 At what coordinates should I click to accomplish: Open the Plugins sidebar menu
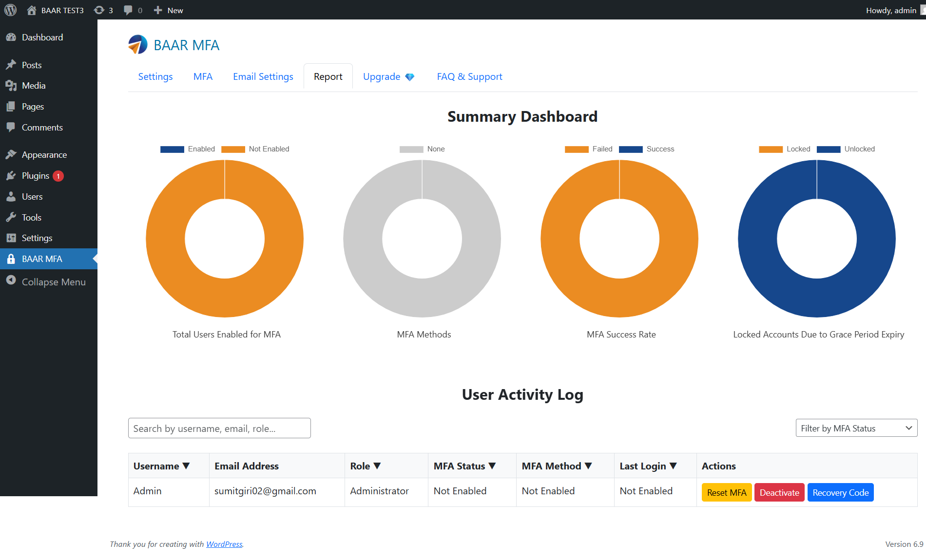tap(36, 176)
